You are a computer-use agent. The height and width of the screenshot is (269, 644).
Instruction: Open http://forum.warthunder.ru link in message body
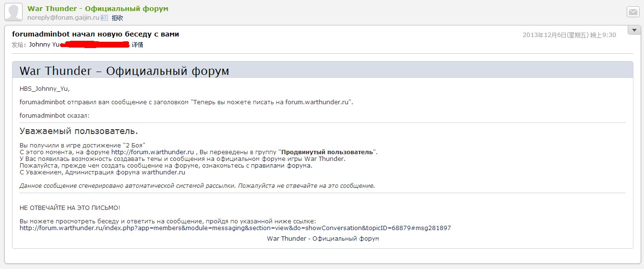153,152
